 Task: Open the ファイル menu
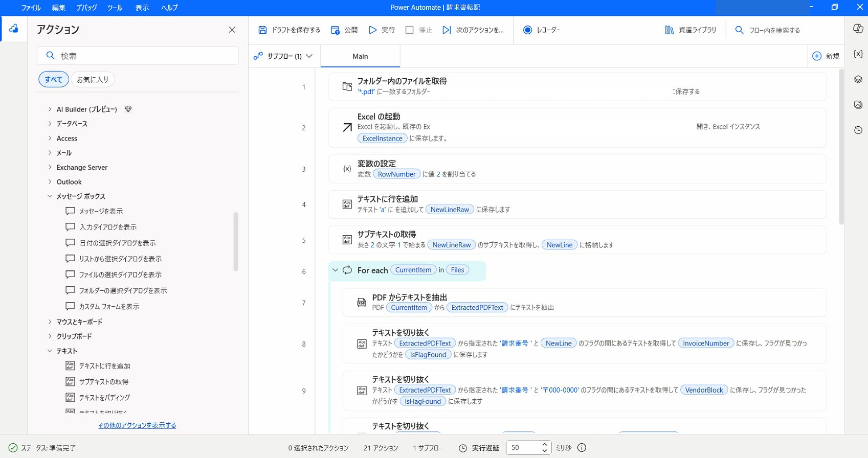click(31, 8)
